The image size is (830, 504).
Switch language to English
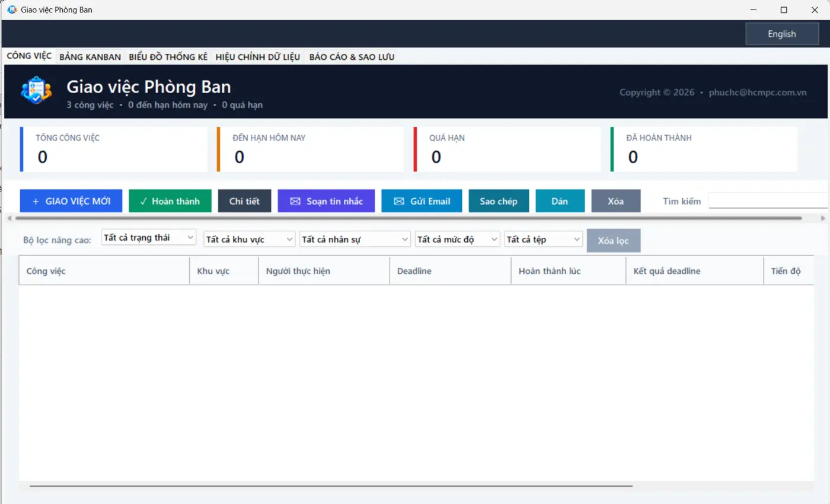pos(781,34)
